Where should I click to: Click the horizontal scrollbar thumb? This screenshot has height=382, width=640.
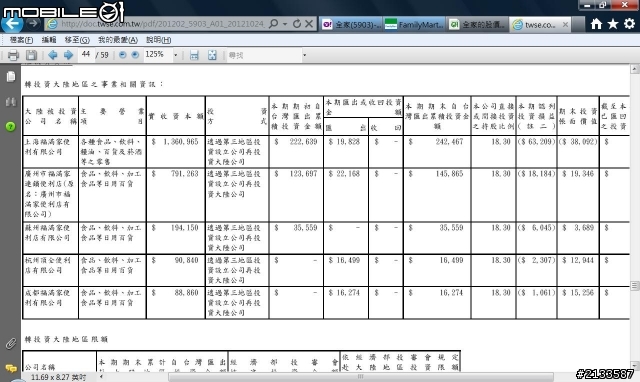coord(361,377)
